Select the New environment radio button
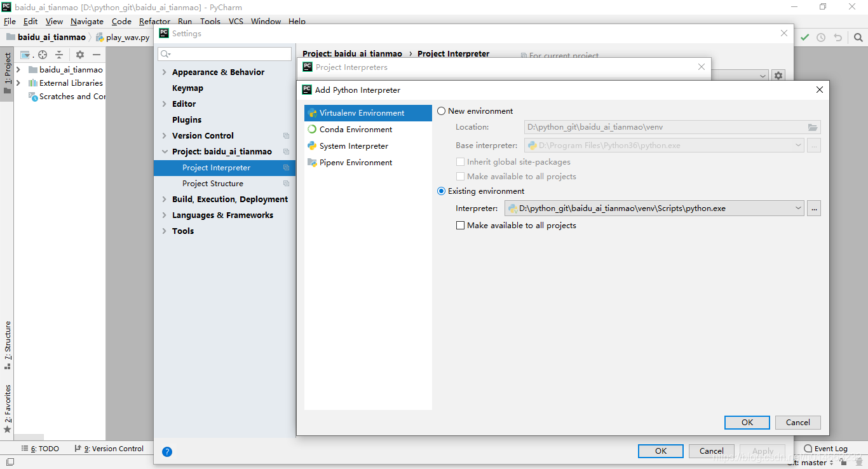This screenshot has width=868, height=469. click(x=442, y=111)
